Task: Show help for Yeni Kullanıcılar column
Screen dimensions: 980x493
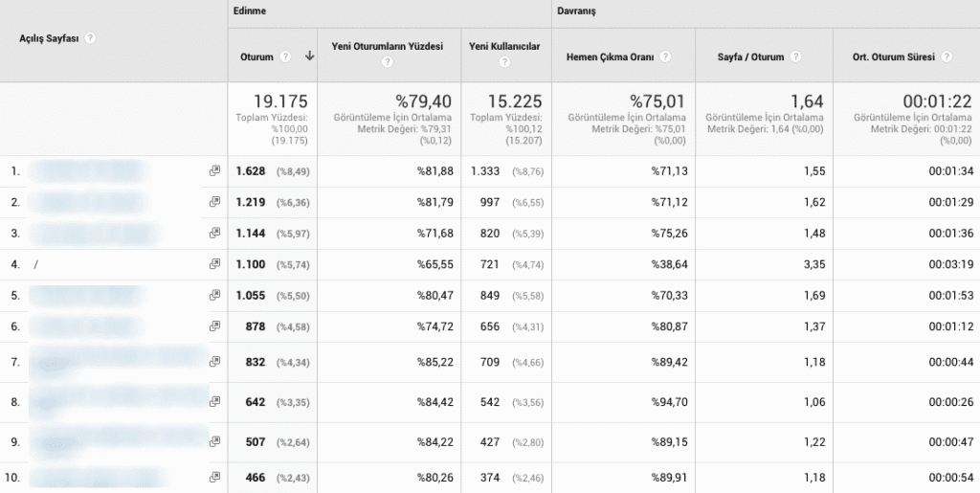Action: tap(504, 63)
